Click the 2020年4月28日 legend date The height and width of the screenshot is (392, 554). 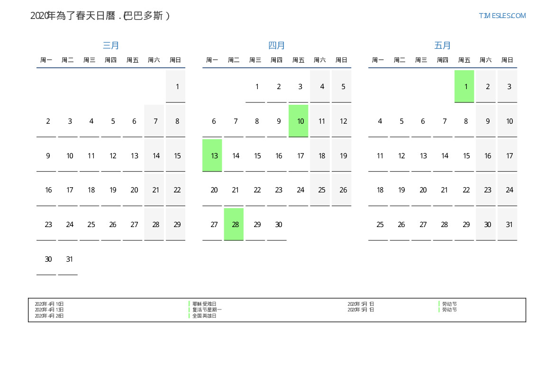tap(49, 316)
